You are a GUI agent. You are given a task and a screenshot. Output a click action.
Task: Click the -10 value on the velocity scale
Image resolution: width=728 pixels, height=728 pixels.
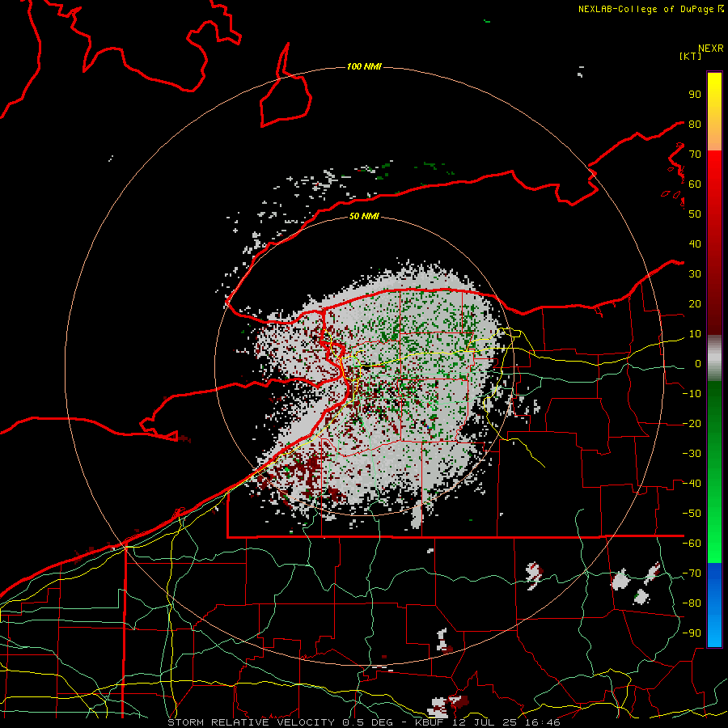(x=692, y=394)
